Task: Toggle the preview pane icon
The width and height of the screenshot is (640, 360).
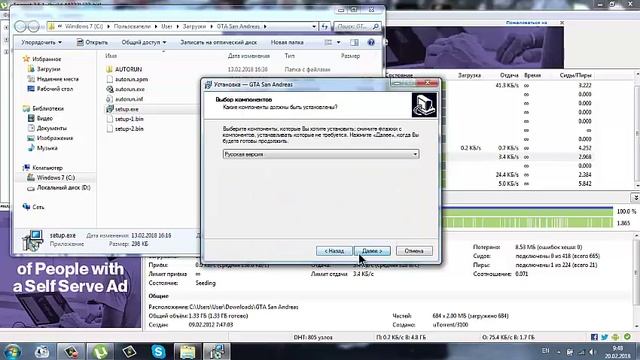Action: [354, 42]
